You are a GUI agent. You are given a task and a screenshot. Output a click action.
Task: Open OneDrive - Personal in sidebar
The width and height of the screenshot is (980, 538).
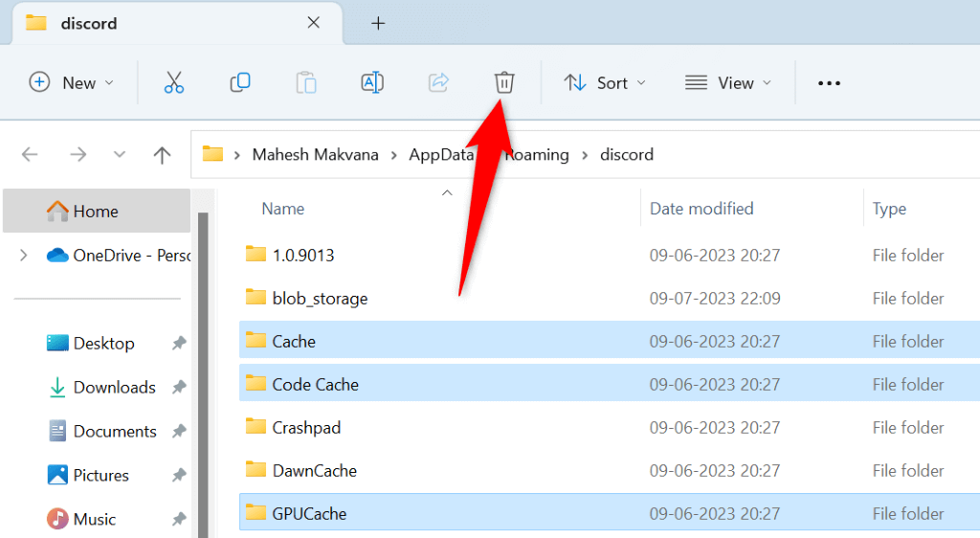(x=119, y=255)
